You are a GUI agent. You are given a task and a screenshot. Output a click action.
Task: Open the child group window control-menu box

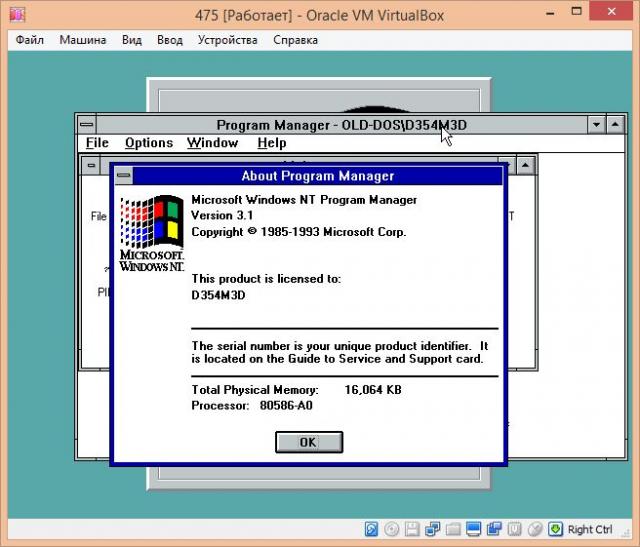coord(91,165)
